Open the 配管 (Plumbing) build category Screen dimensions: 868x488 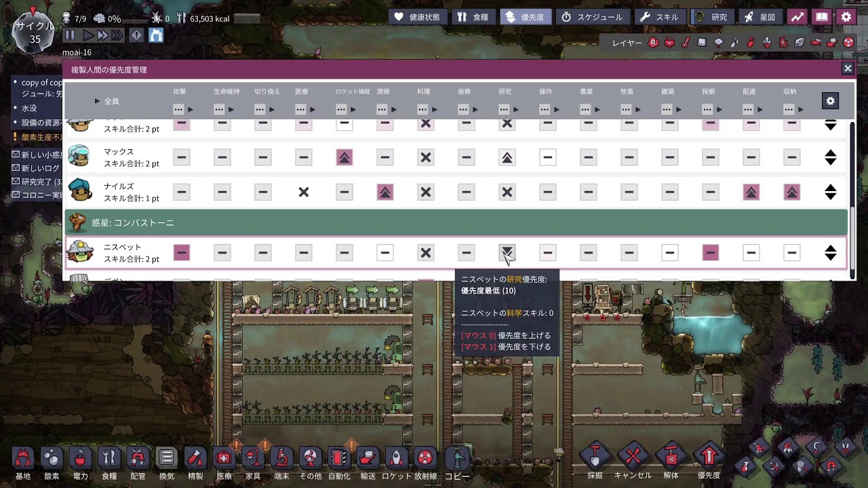pyautogui.click(x=138, y=459)
